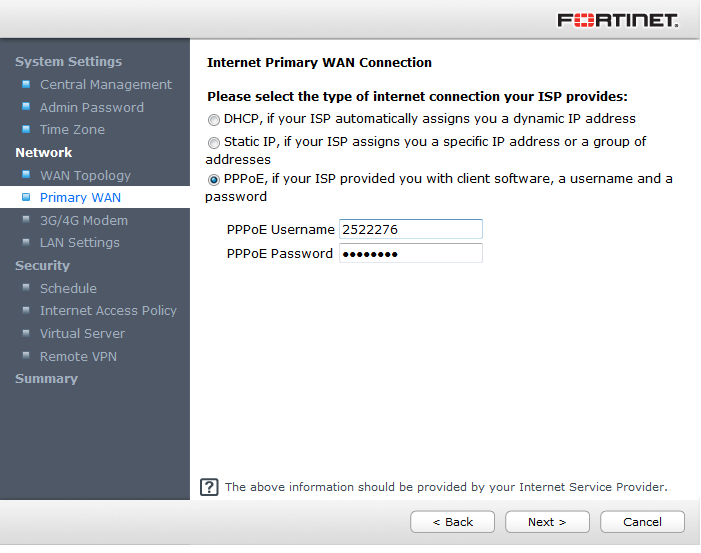Click the help question mark icon

209,487
